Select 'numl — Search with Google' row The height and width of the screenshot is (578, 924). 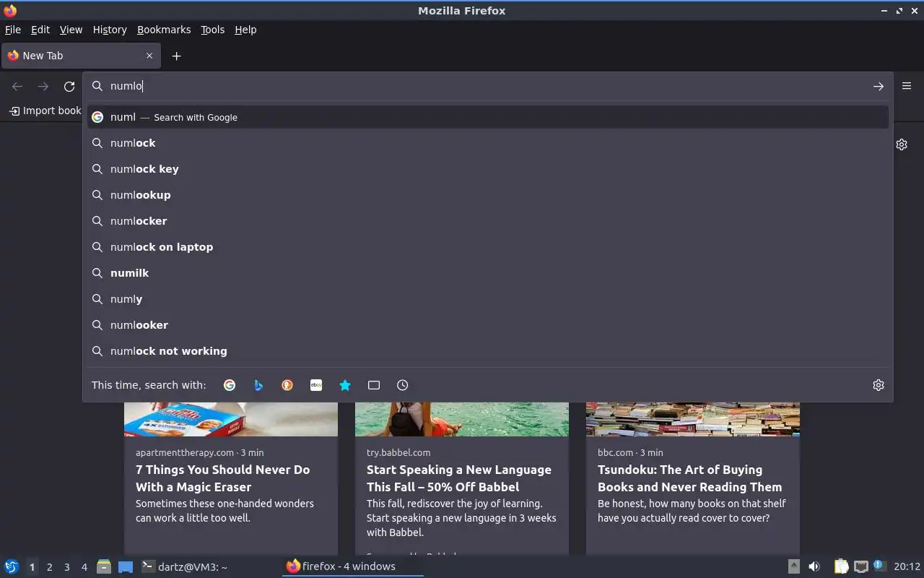pyautogui.click(x=488, y=117)
